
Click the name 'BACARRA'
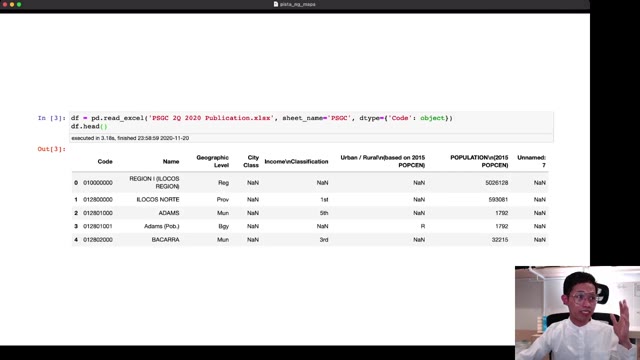[165, 240]
